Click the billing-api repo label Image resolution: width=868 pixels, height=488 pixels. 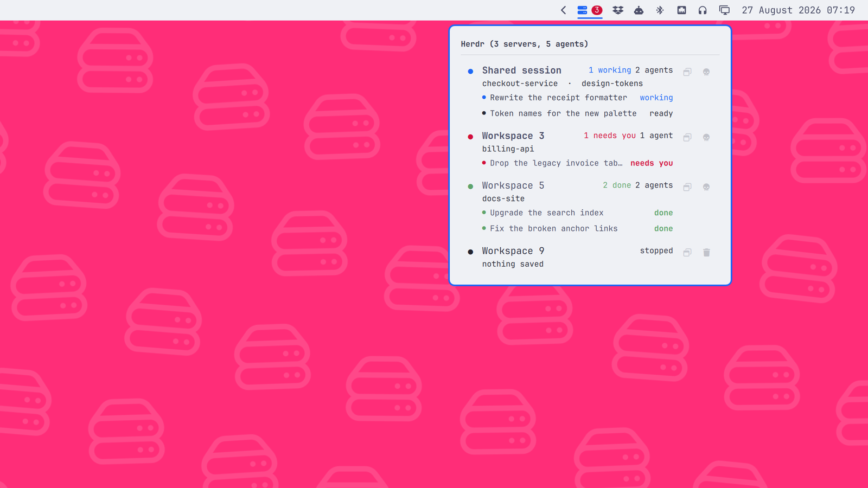point(508,149)
